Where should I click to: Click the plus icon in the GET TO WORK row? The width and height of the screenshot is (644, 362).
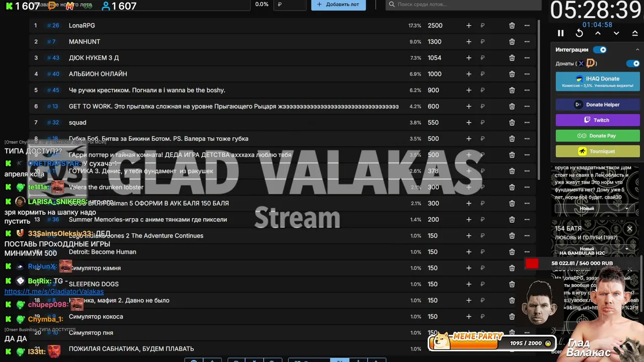point(468,107)
